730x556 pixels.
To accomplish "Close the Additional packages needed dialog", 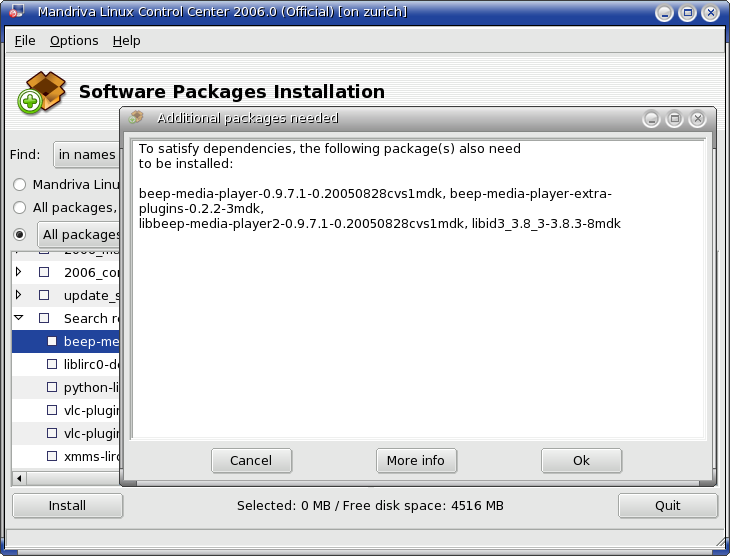I will pyautogui.click(x=697, y=119).
